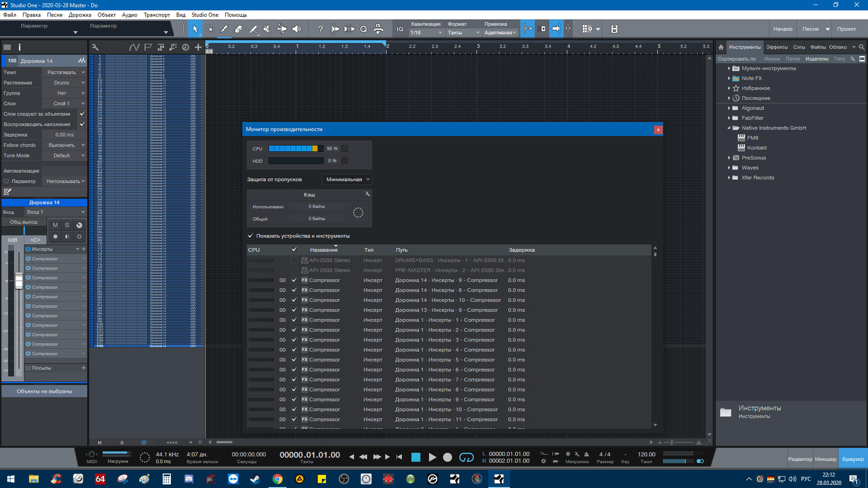
Task: Solo channel with the S button
Action: pos(67,225)
